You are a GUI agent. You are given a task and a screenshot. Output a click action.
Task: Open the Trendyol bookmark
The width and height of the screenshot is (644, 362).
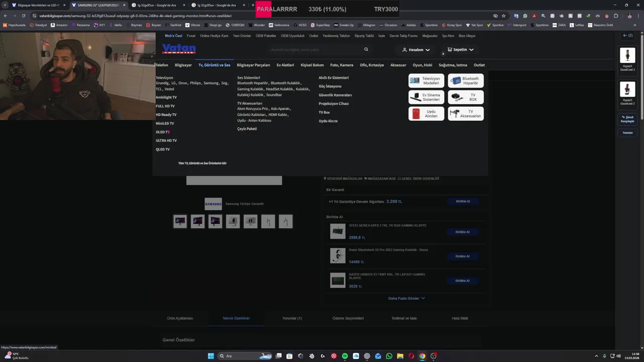(38, 25)
